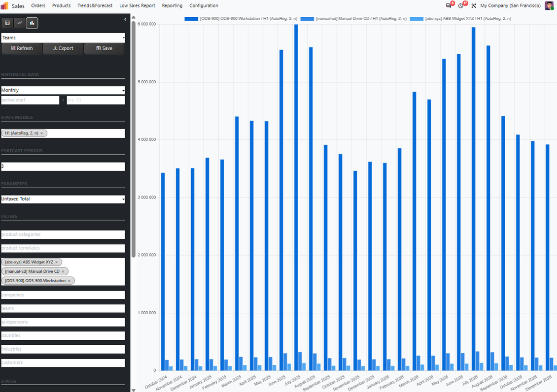This screenshot has height=392, width=557.
Task: Click the salespersons filter field
Action: [63, 322]
